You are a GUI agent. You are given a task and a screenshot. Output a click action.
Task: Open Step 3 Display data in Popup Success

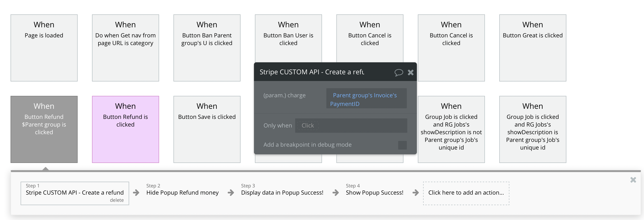[x=282, y=192]
